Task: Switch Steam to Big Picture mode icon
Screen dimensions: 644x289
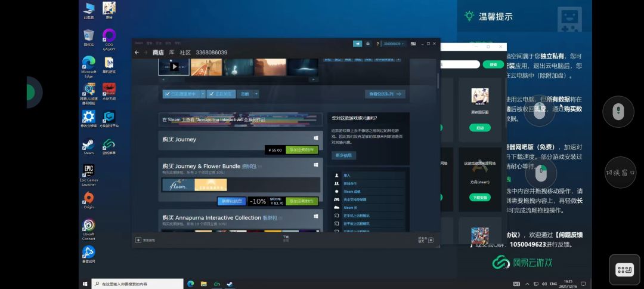Action: point(413,44)
